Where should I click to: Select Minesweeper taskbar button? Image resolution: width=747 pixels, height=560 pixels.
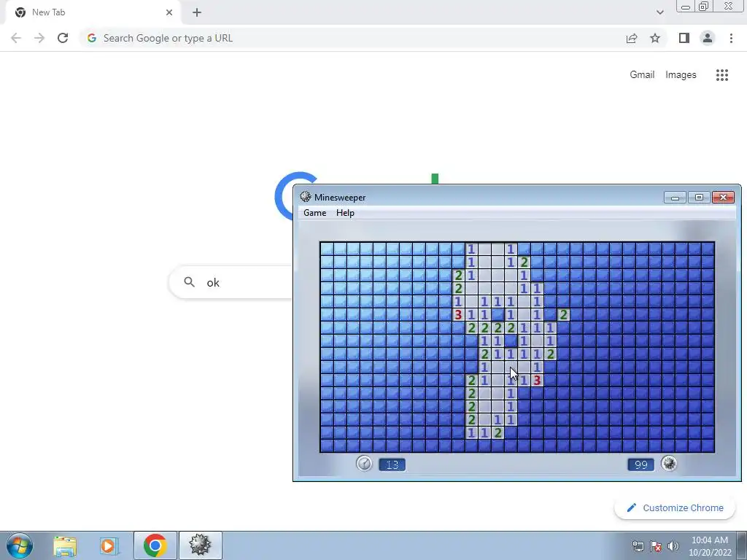(x=200, y=545)
